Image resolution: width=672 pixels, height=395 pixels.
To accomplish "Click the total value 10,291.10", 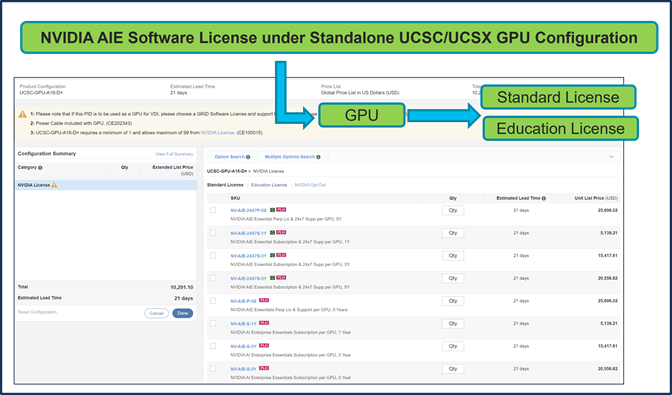I will [182, 287].
